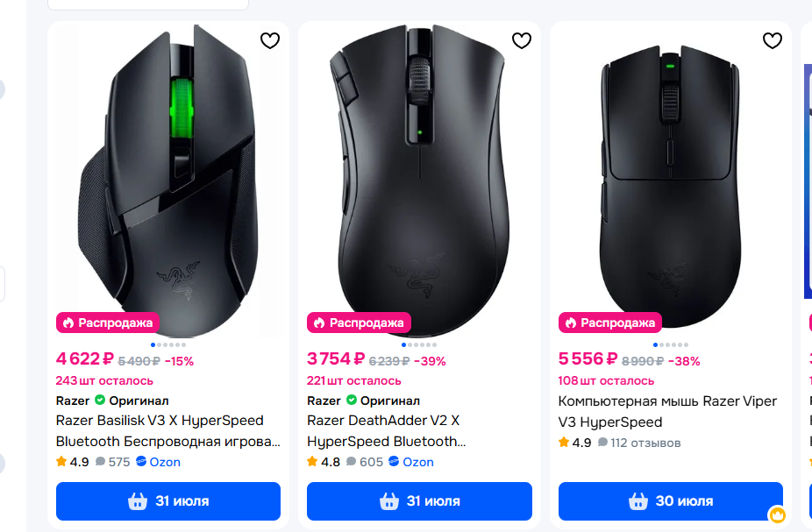Open Компьютерная мышь Razer Viper V3 title
This screenshot has width=812, height=532.
pos(667,411)
